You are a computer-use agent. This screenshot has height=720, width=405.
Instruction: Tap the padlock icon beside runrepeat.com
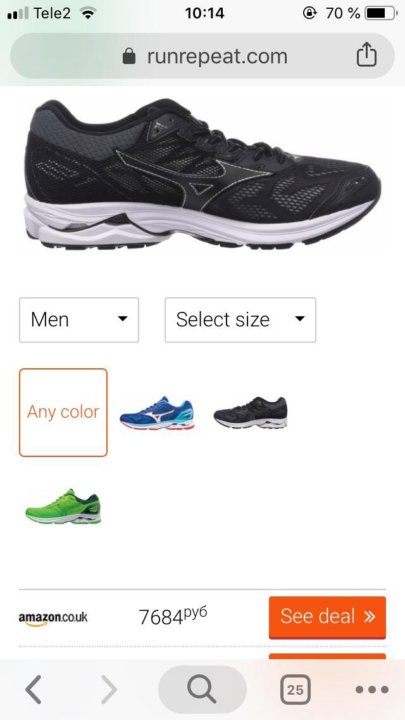tap(129, 56)
